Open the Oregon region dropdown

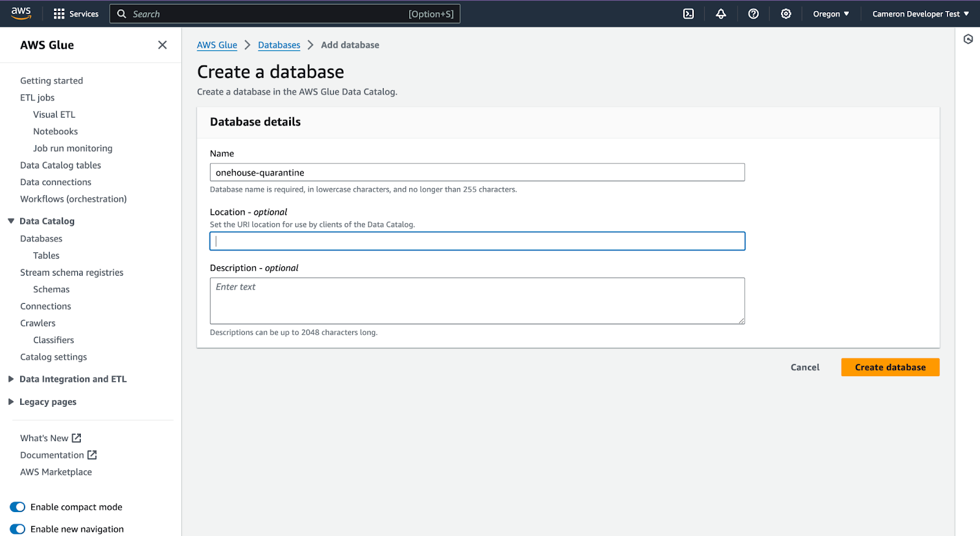click(x=831, y=13)
